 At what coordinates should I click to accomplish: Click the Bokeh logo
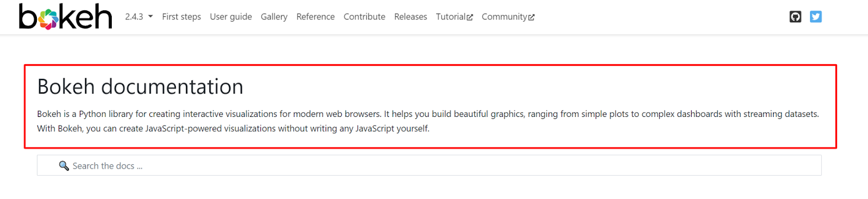66,16
